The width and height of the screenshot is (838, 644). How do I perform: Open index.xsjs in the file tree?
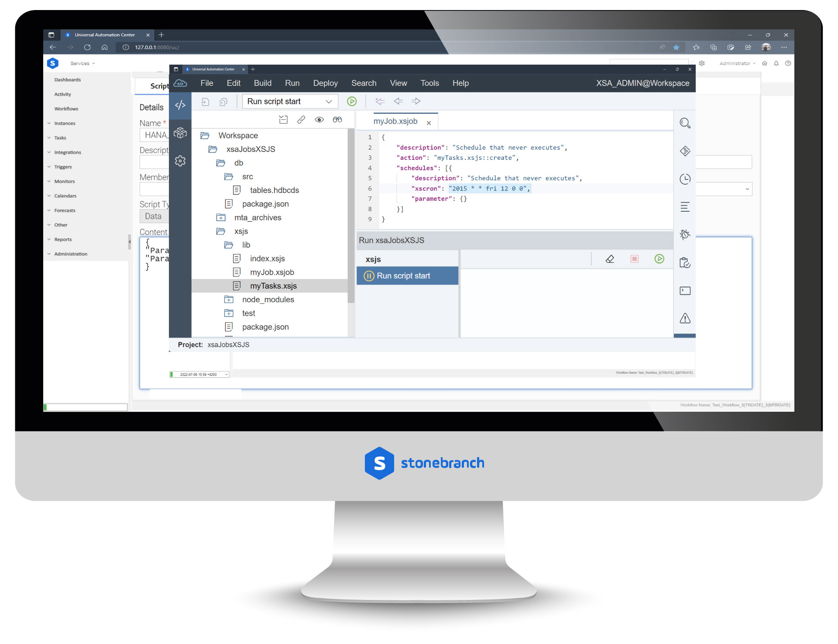[267, 259]
